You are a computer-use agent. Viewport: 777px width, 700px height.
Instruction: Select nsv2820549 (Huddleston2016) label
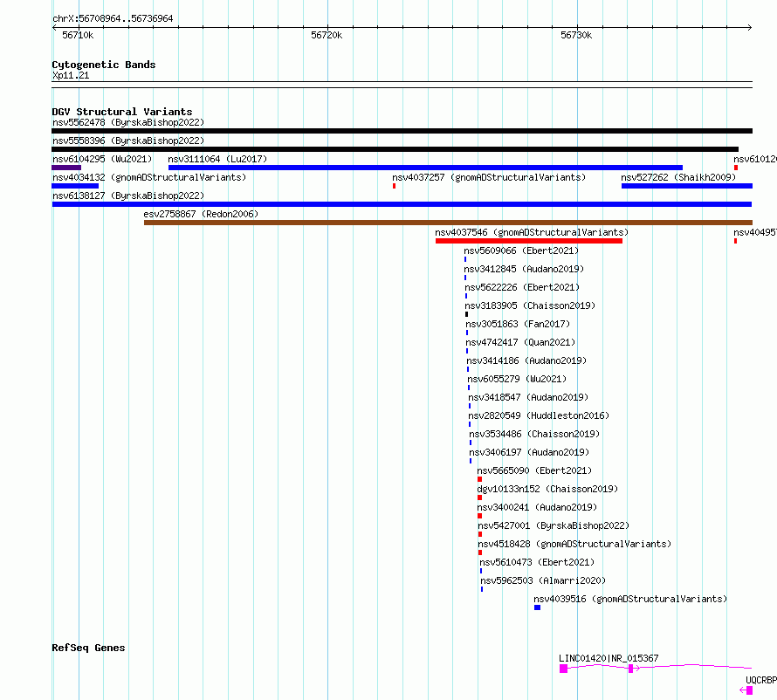(539, 415)
